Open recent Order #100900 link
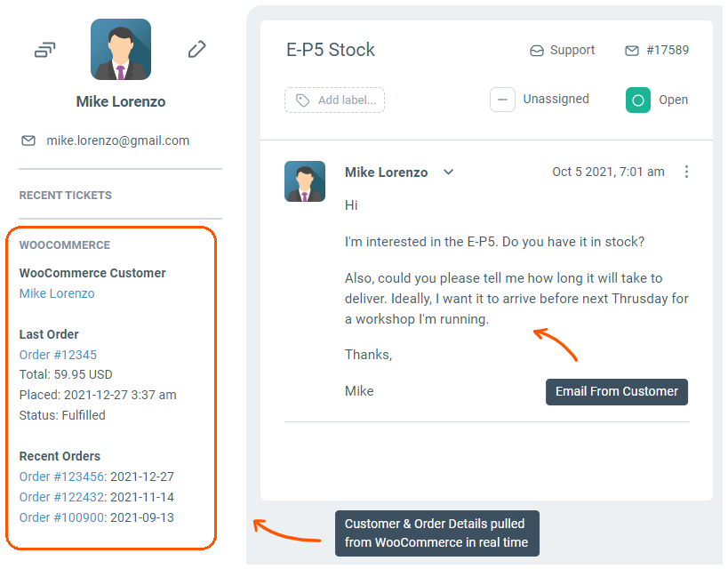This screenshot has height=569, width=728. [61, 517]
